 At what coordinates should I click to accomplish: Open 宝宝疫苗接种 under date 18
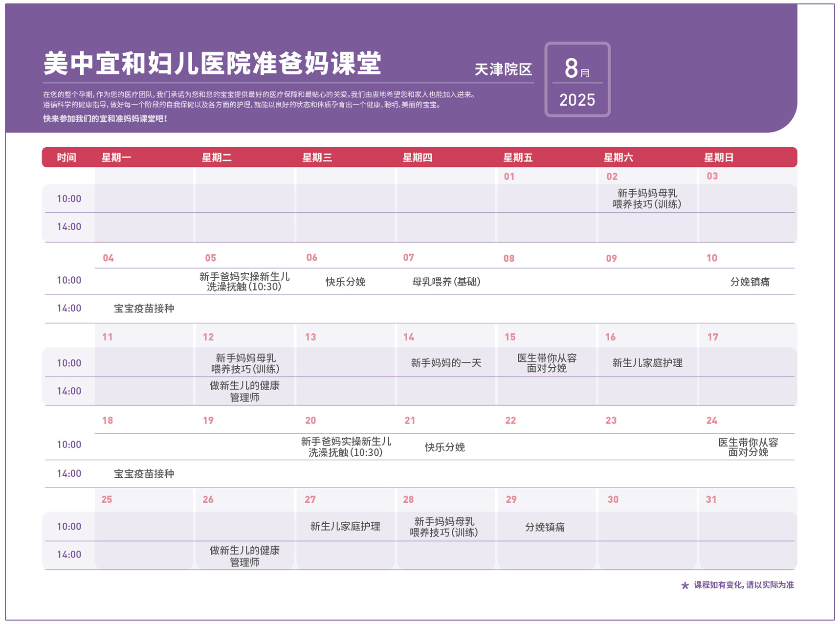144,474
